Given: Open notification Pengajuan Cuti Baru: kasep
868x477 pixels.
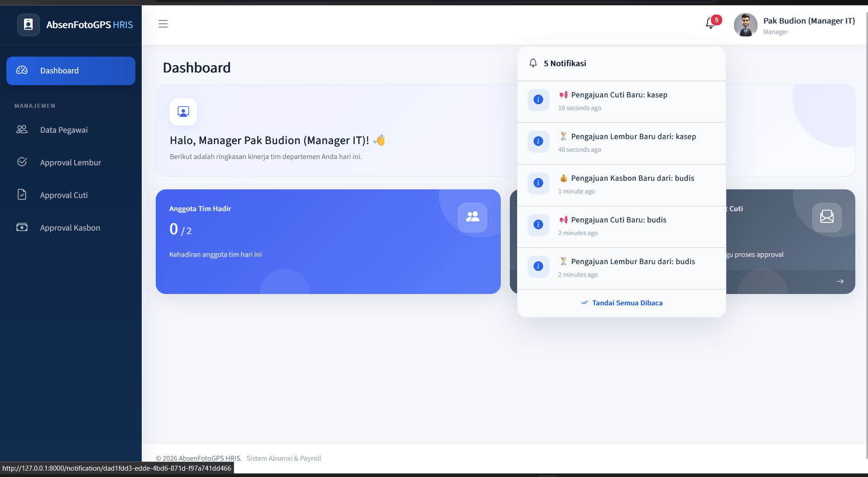Looking at the screenshot, I should 621,101.
